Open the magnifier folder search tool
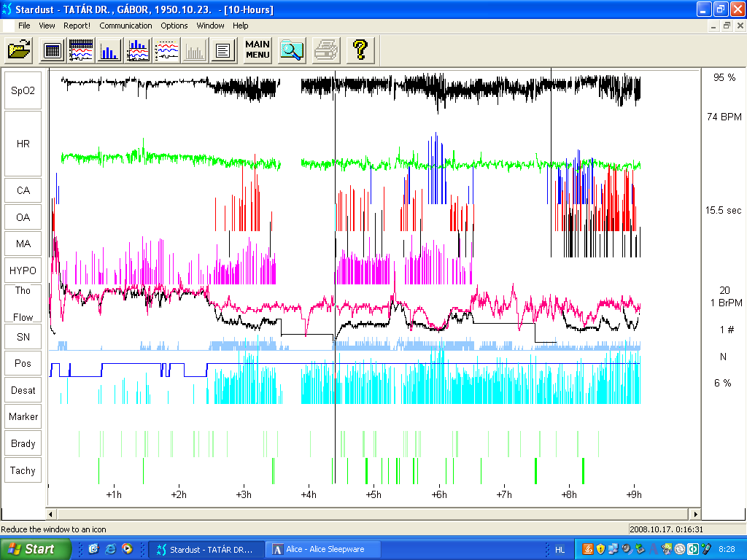Image resolution: width=747 pixels, height=560 pixels. [x=292, y=50]
